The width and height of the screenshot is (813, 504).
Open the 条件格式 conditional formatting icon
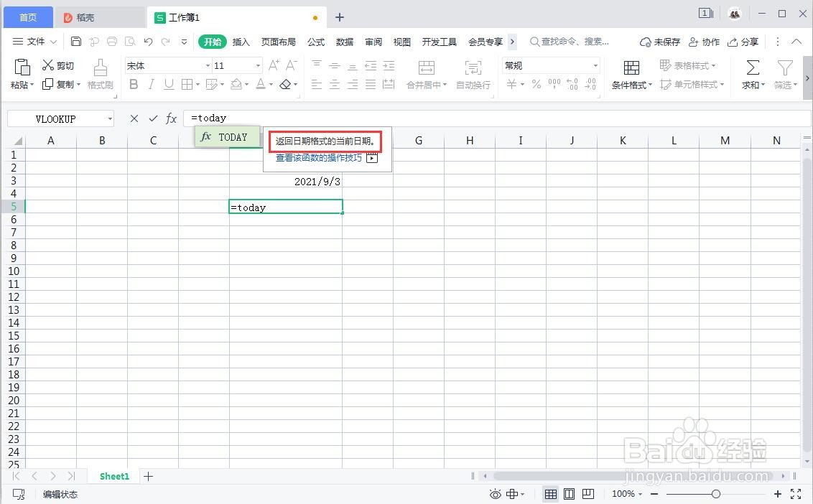click(630, 75)
